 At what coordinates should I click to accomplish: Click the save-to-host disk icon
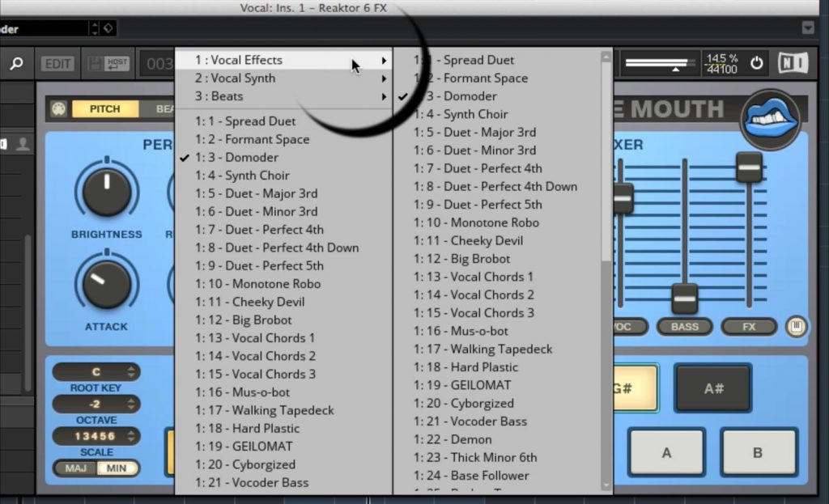coord(106,64)
